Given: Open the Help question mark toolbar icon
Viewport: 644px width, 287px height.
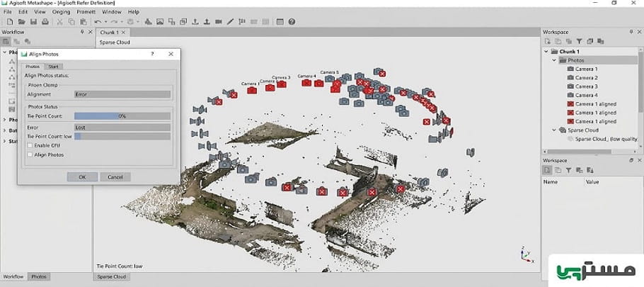Looking at the screenshot, I should [x=292, y=22].
